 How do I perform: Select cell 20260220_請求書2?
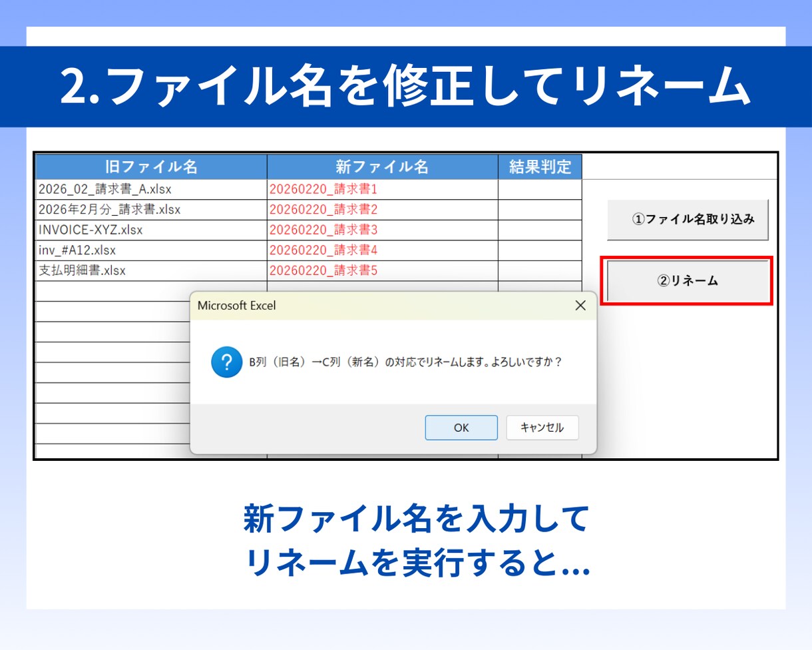coord(383,210)
